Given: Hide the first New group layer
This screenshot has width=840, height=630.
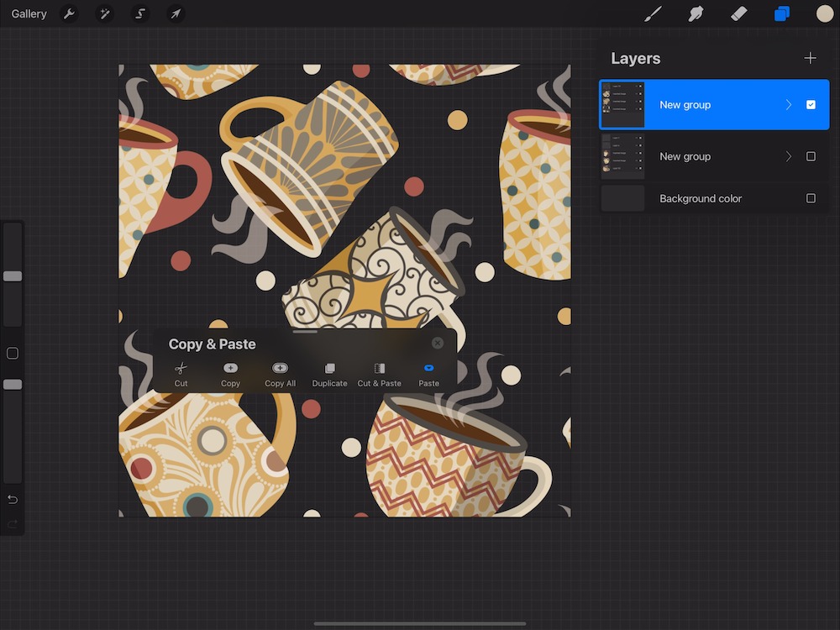Looking at the screenshot, I should click(x=811, y=105).
